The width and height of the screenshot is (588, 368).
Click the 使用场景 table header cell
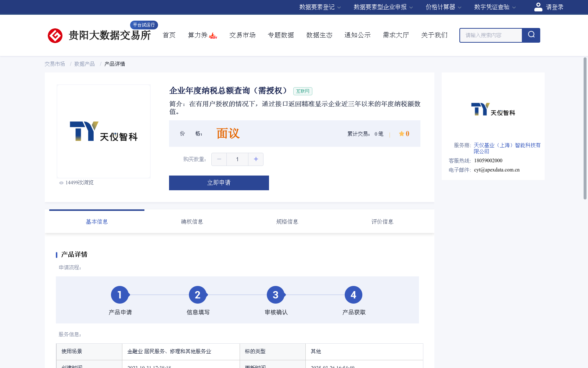pyautogui.click(x=89, y=351)
